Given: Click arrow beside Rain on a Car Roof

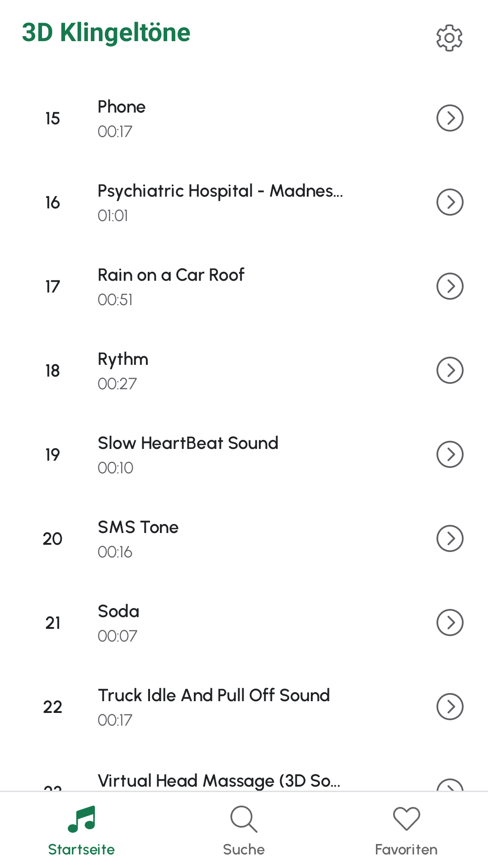Looking at the screenshot, I should pos(450,286).
